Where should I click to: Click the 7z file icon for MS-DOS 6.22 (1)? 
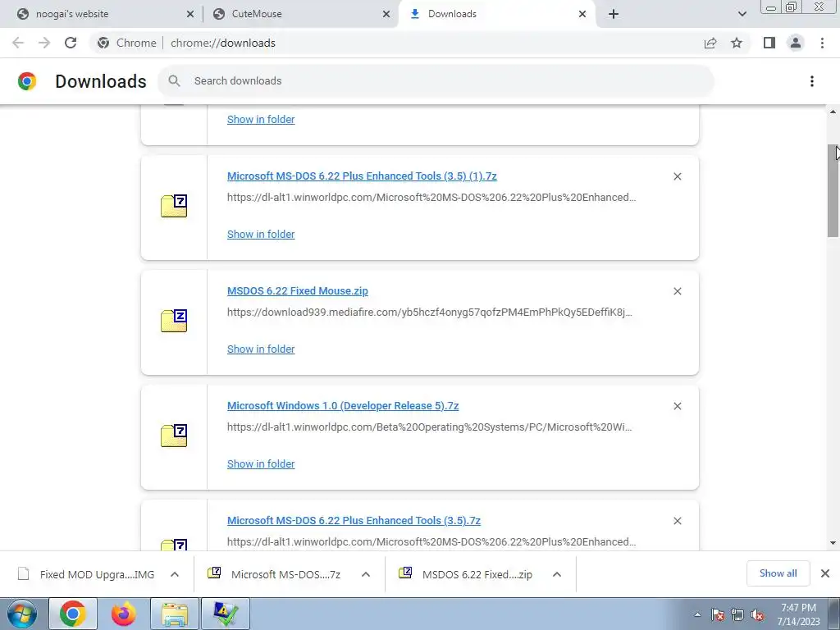174,206
